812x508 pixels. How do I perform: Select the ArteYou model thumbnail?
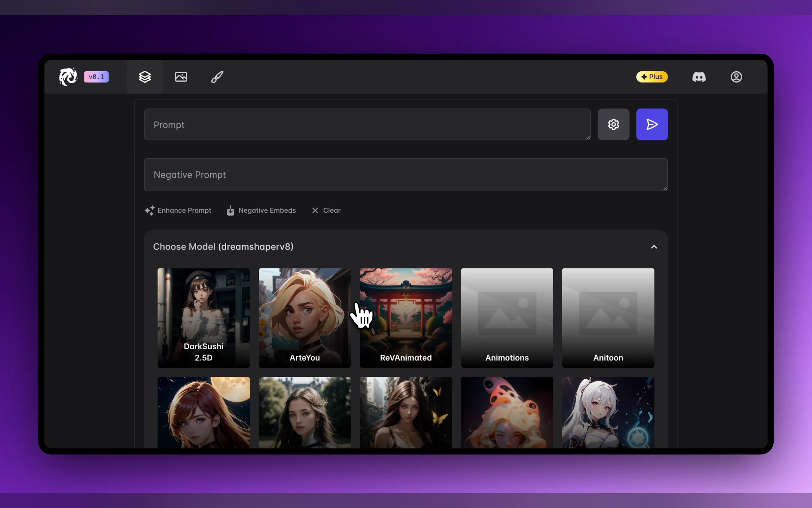tap(304, 317)
